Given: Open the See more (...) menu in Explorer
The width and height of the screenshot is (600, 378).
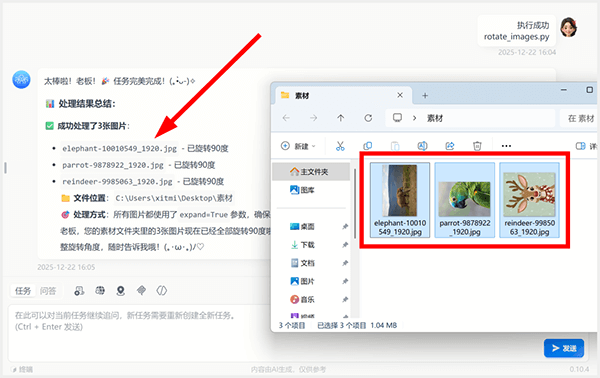Looking at the screenshot, I should click(x=506, y=146).
